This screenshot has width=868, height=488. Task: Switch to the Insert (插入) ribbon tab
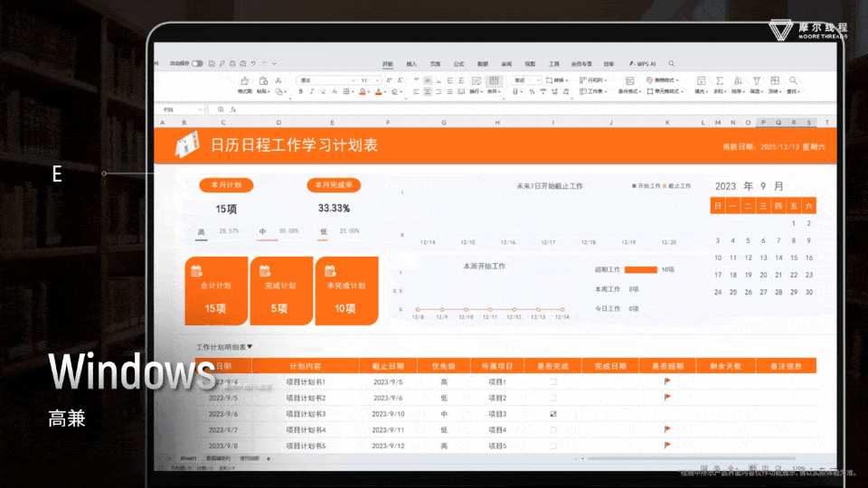click(411, 64)
